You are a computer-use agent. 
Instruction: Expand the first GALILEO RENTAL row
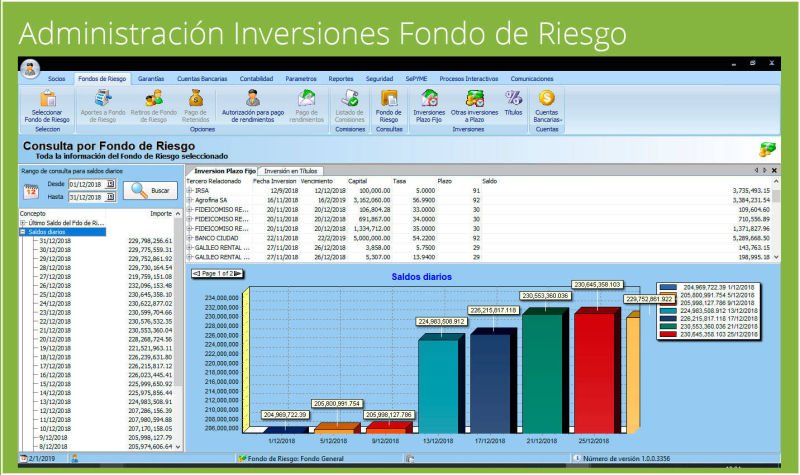click(x=190, y=247)
